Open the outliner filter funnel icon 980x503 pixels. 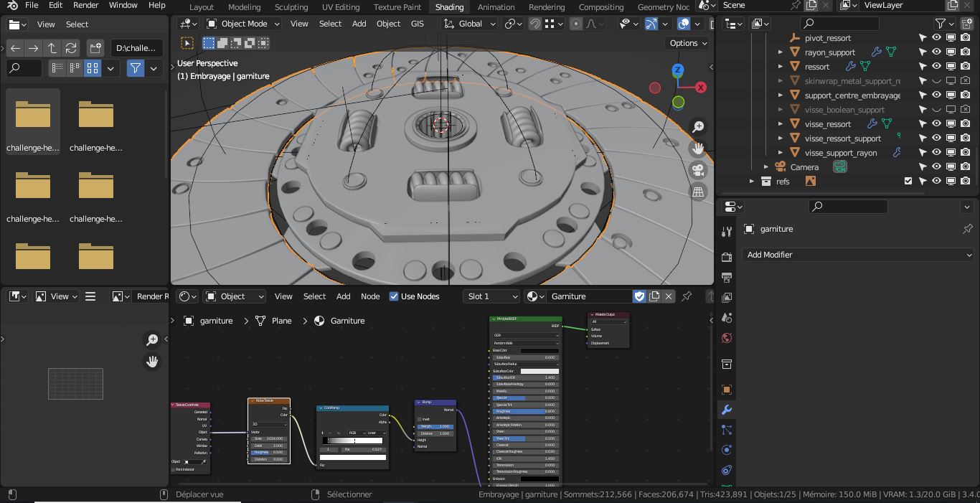coord(942,23)
